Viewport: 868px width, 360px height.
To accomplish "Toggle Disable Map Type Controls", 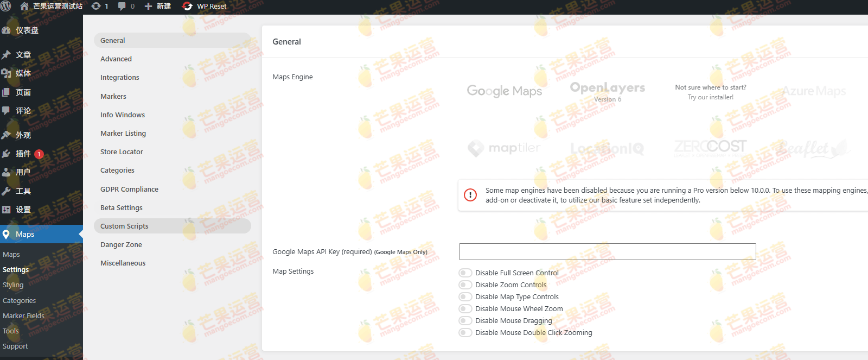I will click(x=465, y=296).
